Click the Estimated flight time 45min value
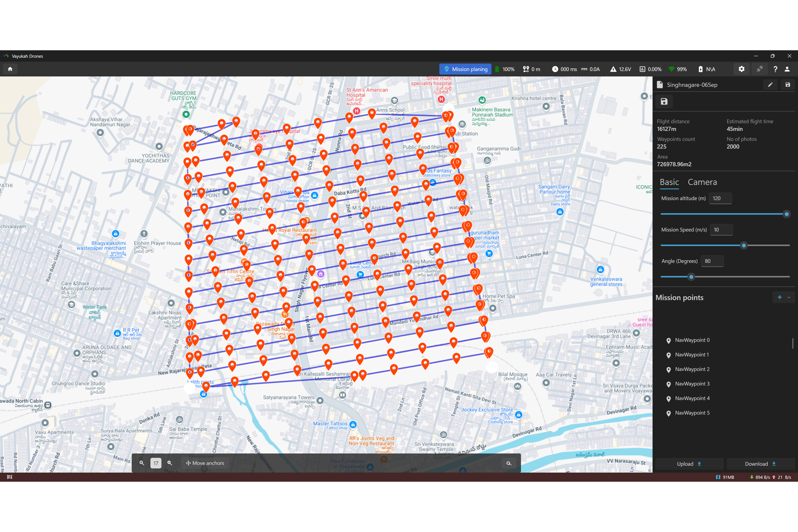This screenshot has height=532, width=798. coord(735,129)
